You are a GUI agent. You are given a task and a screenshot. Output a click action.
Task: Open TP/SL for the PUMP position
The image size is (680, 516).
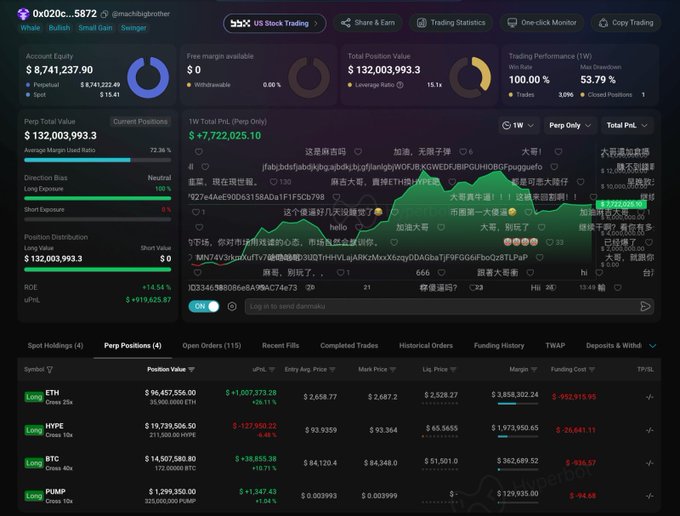coord(649,496)
